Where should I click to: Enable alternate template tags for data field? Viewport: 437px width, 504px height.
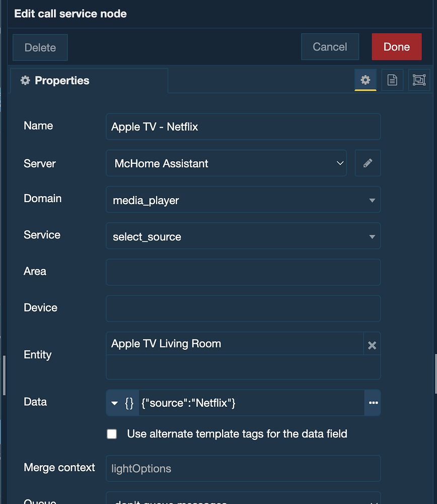pos(112,433)
